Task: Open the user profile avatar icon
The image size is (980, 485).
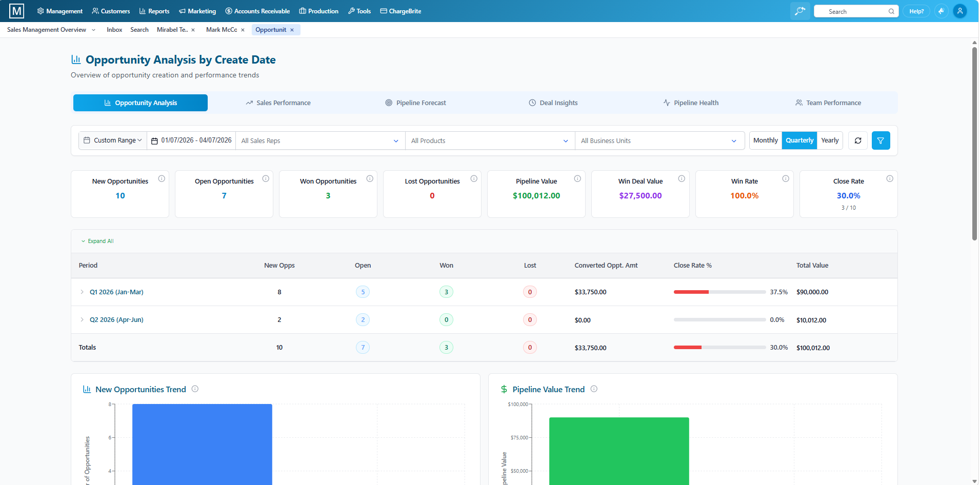Action: pyautogui.click(x=960, y=11)
